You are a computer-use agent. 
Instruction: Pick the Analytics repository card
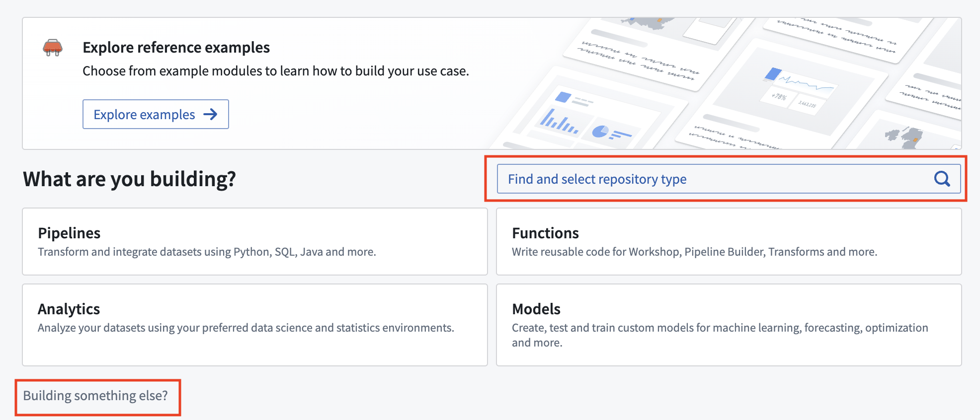(255, 325)
